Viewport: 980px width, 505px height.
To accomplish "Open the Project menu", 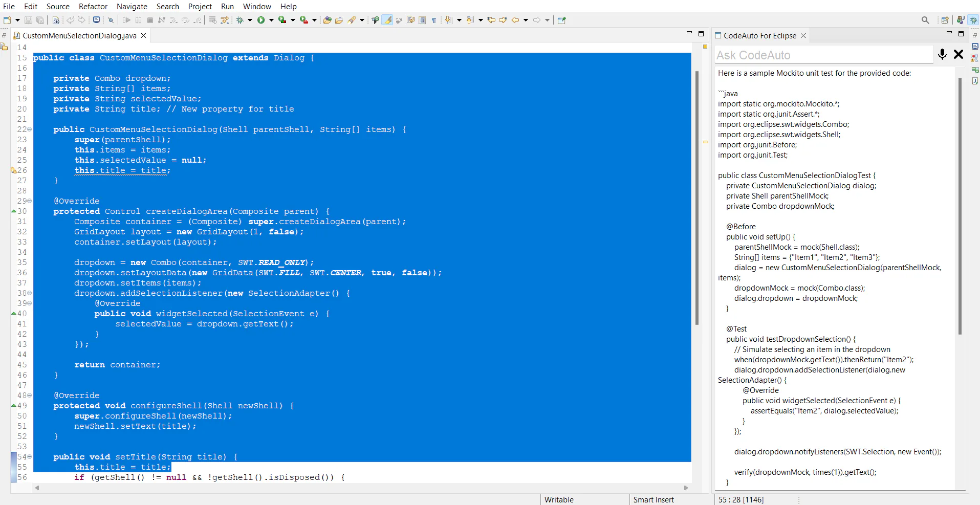I will [200, 6].
